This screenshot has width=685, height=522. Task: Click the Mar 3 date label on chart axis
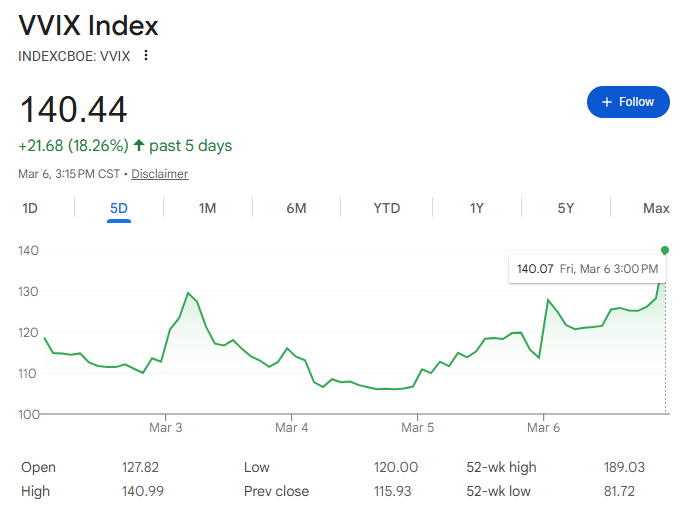click(x=165, y=428)
